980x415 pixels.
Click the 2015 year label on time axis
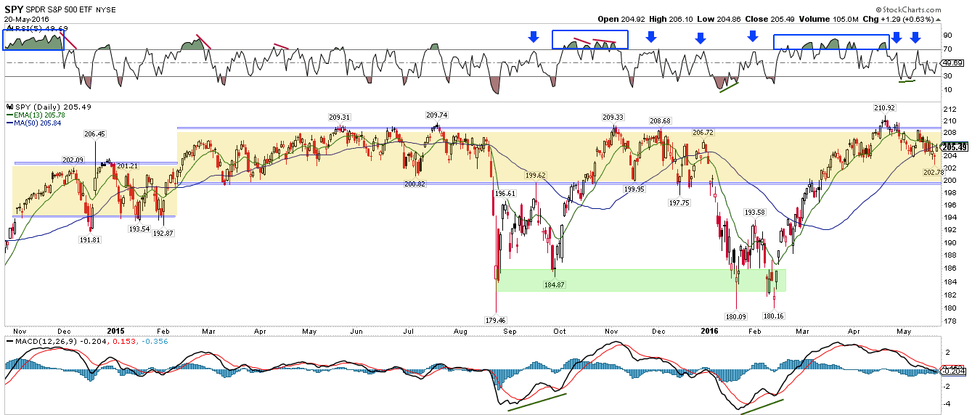tap(117, 331)
